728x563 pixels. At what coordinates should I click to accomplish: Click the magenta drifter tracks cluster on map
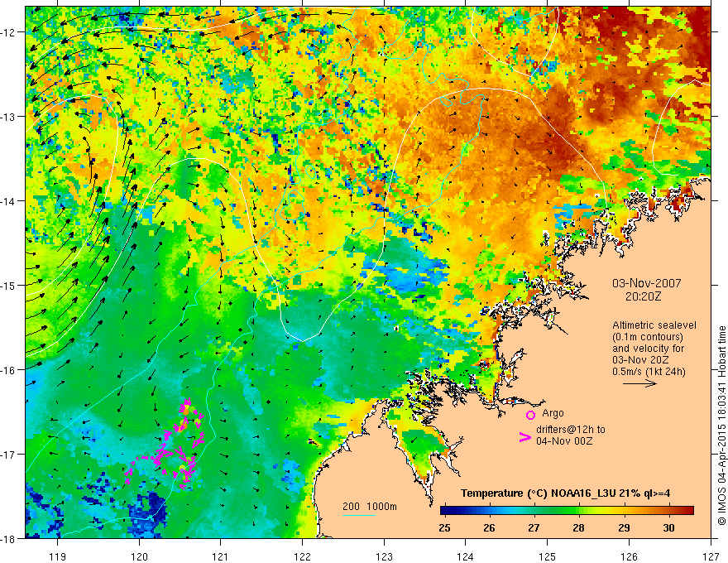[x=165, y=445]
